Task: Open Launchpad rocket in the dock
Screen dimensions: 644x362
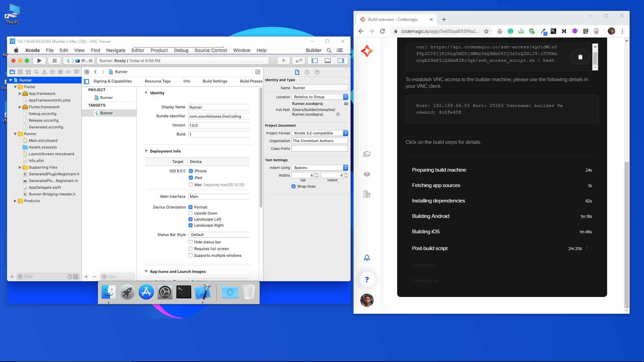Action: coord(127,292)
